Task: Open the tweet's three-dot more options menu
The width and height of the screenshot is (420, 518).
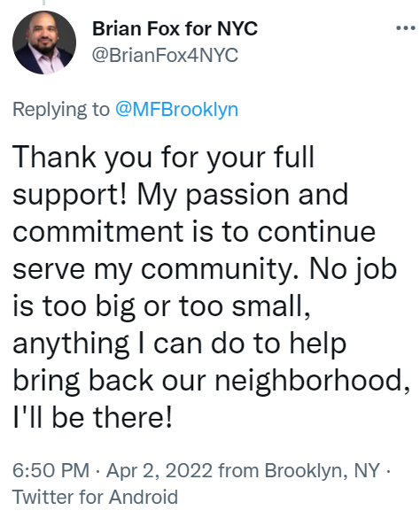Action: coord(406,28)
